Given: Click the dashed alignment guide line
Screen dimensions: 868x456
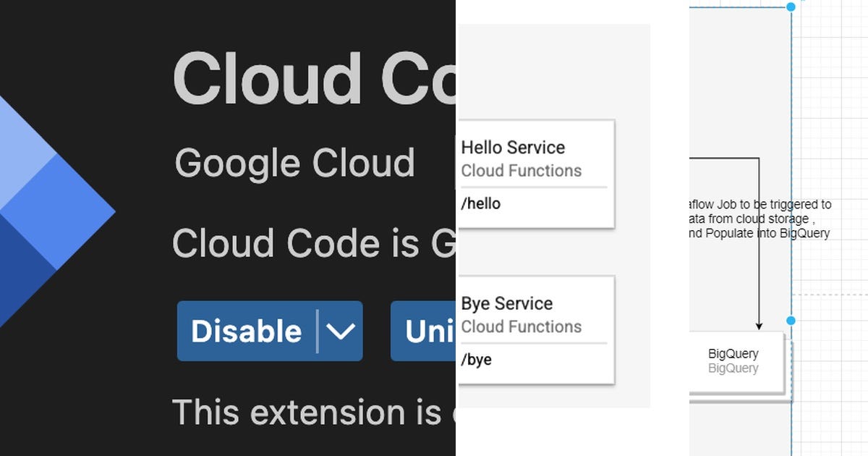Looking at the screenshot, I should coord(832,294).
